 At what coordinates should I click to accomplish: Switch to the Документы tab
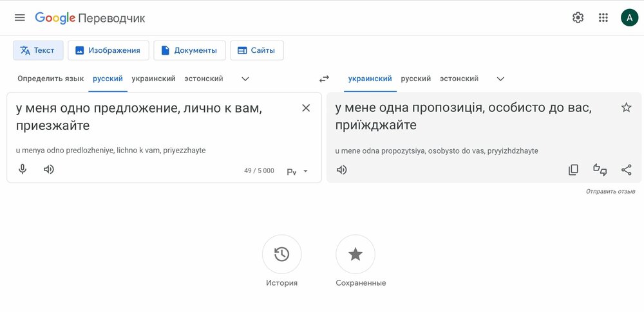[x=189, y=50]
